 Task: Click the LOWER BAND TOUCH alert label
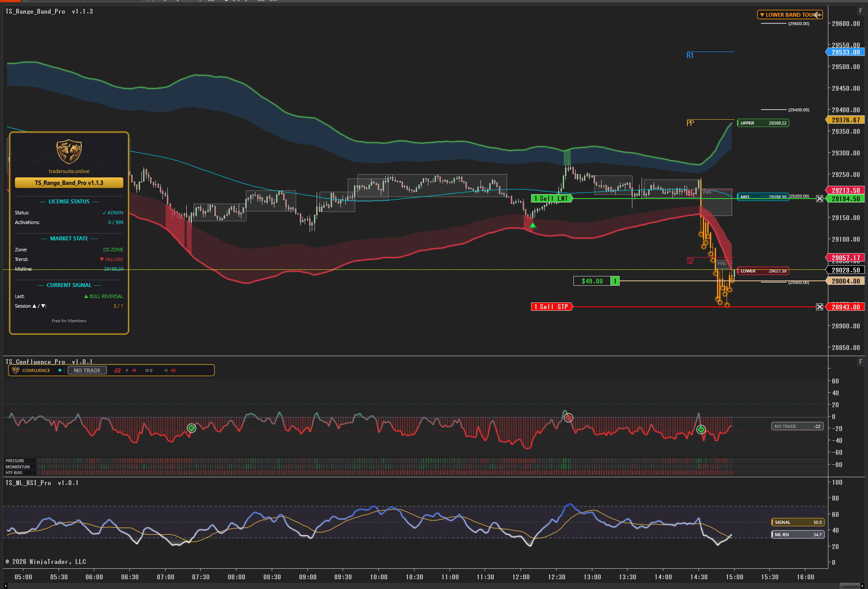click(789, 15)
